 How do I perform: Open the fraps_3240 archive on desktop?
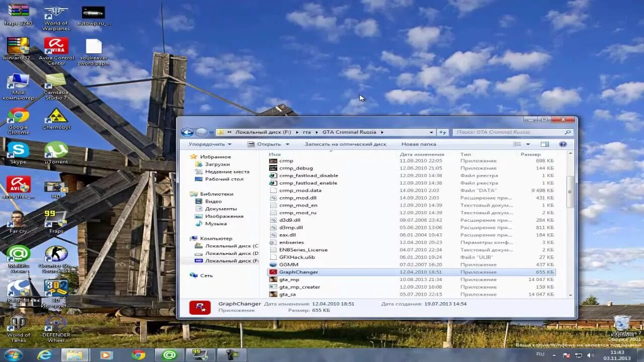tap(18, 15)
